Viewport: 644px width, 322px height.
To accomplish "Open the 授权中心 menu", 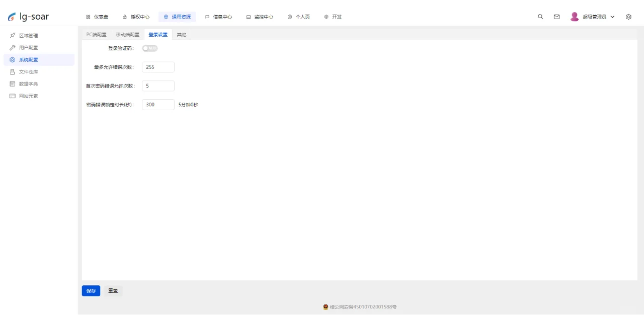I will point(136,17).
